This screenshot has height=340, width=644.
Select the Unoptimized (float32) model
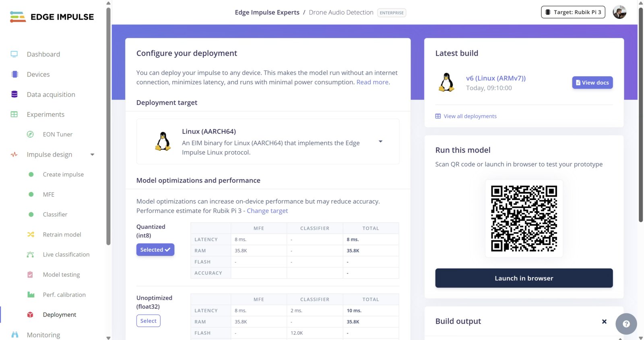(x=148, y=321)
